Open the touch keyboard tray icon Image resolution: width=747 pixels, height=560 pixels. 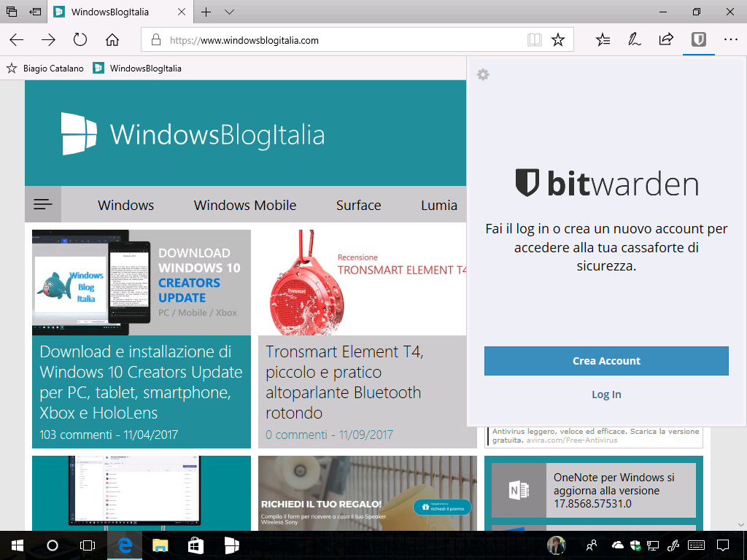tap(697, 545)
